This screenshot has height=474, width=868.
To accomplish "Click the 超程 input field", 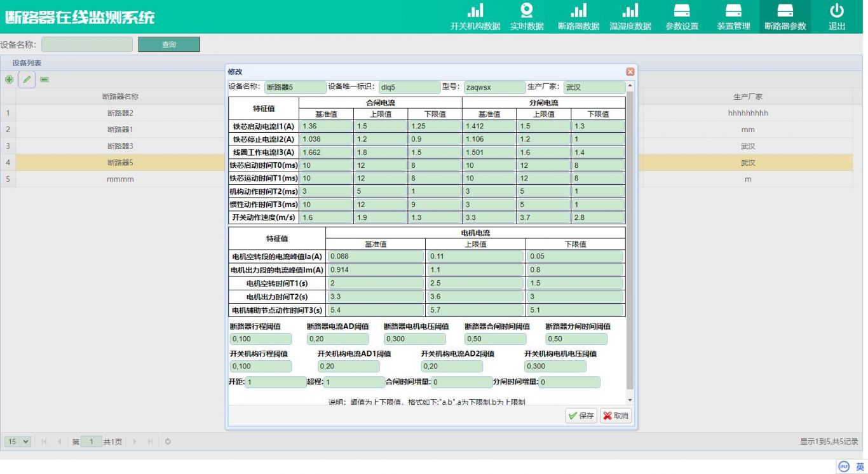I will [x=354, y=383].
